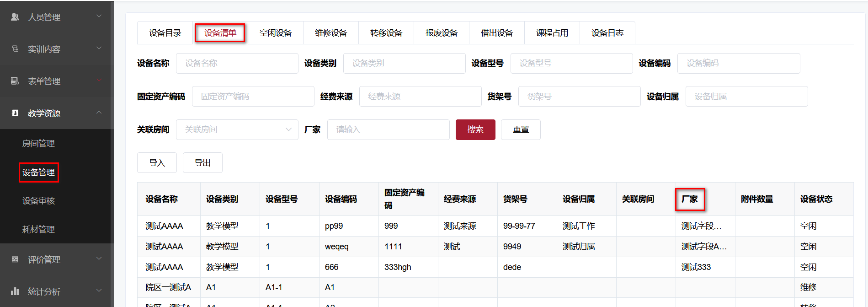Switch to the 设备目录 tab
The width and height of the screenshot is (868, 307).
165,33
